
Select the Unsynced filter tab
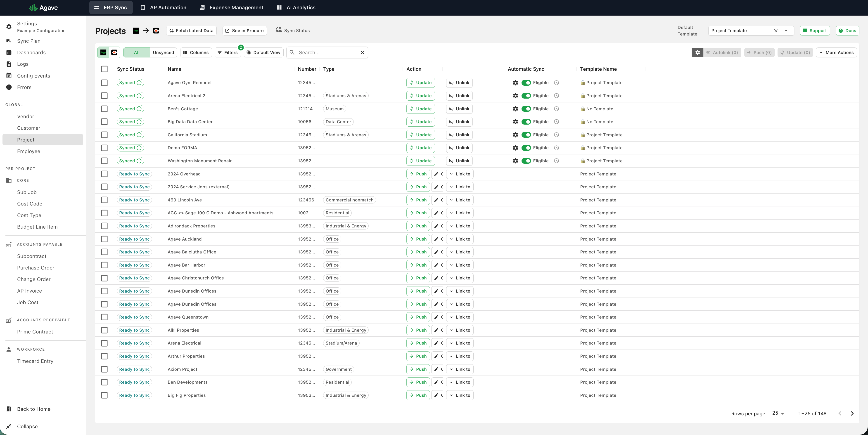tap(164, 52)
